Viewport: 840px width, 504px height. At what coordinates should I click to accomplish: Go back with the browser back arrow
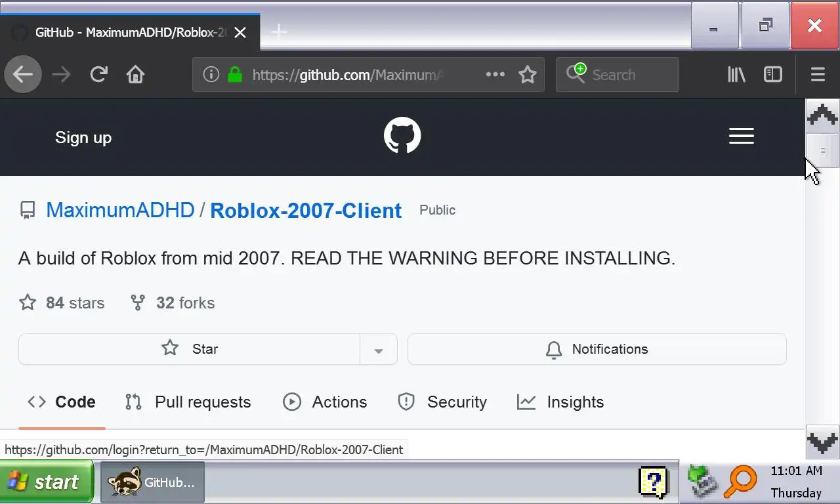23,74
